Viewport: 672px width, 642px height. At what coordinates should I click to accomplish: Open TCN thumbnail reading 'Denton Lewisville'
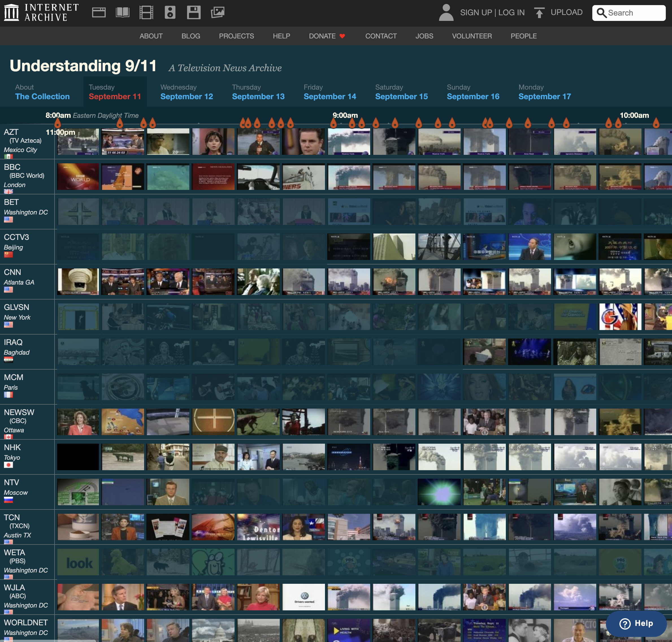click(258, 527)
